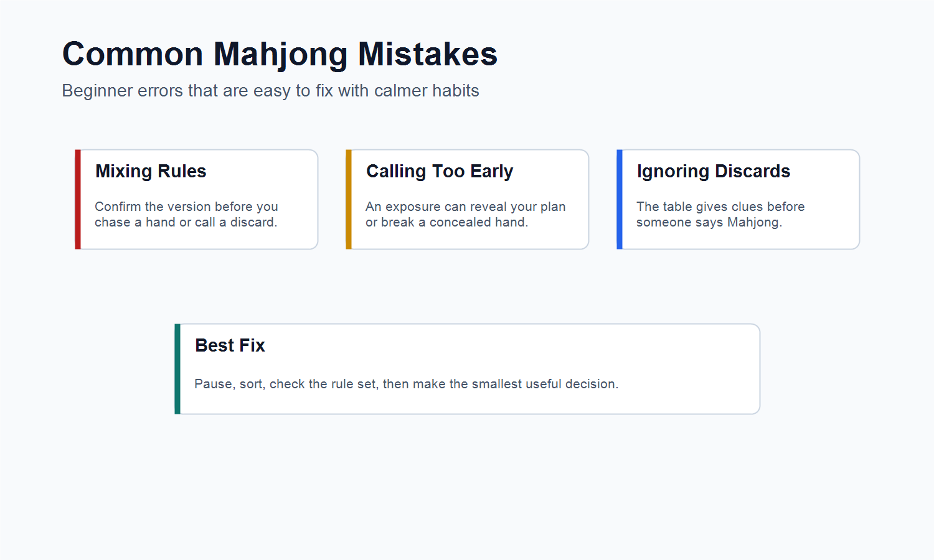This screenshot has height=560, width=934.
Task: Click the red accent bar on Mixing Rules
Action: click(78, 199)
